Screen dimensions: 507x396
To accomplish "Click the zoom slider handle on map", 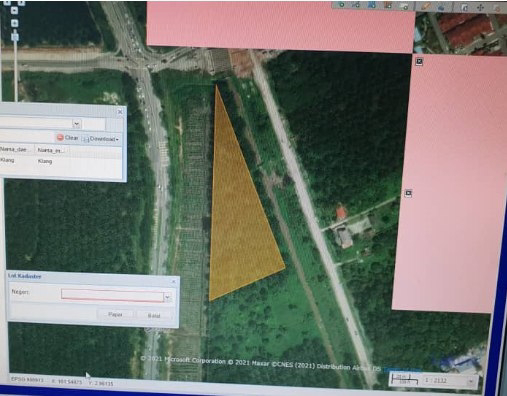I will click(x=15, y=36).
